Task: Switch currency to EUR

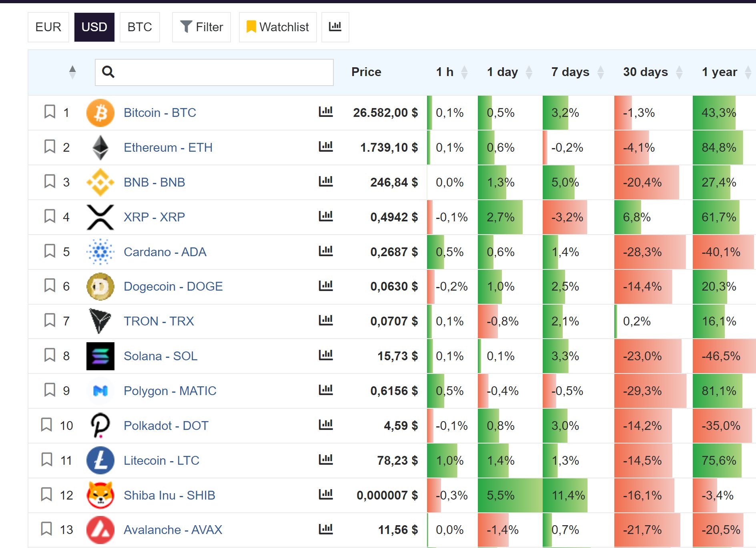Action: point(48,27)
